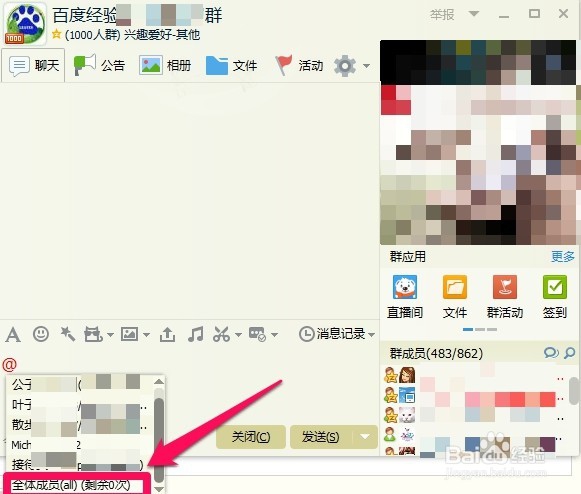Switch to the 聊天 tab
Image resolution: width=581 pixels, height=494 pixels.
34,66
